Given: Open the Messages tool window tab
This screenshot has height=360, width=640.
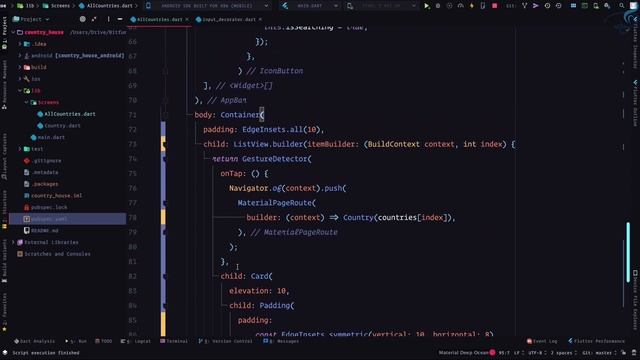Looking at the screenshot, I should click(281, 341).
